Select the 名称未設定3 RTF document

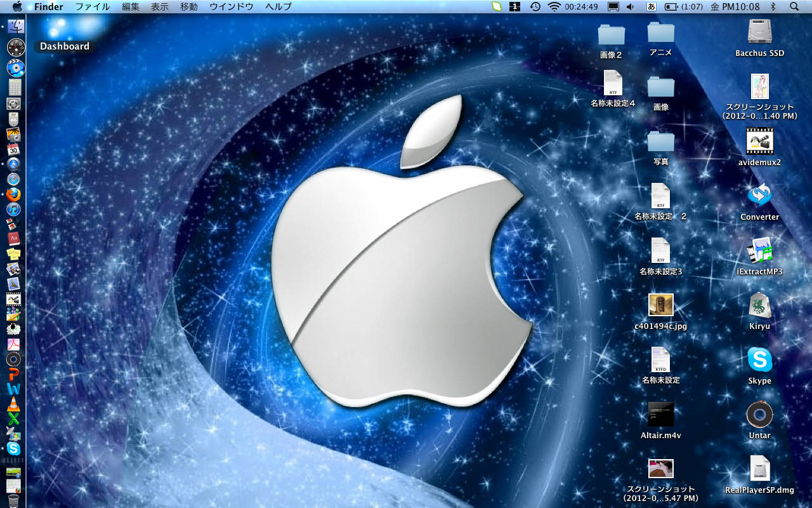tap(660, 250)
